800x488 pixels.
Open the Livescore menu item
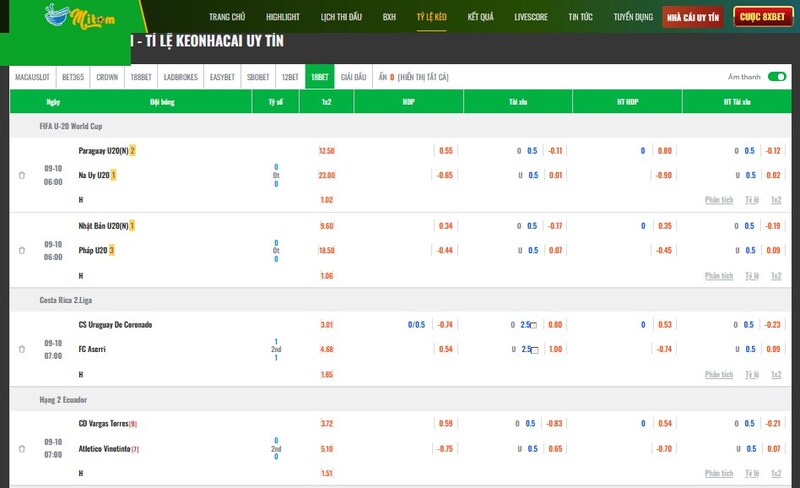(x=530, y=17)
